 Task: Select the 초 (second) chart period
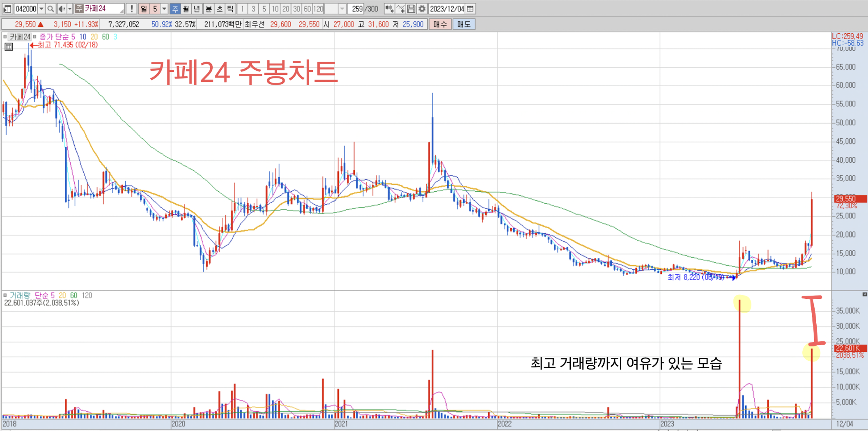pyautogui.click(x=220, y=9)
